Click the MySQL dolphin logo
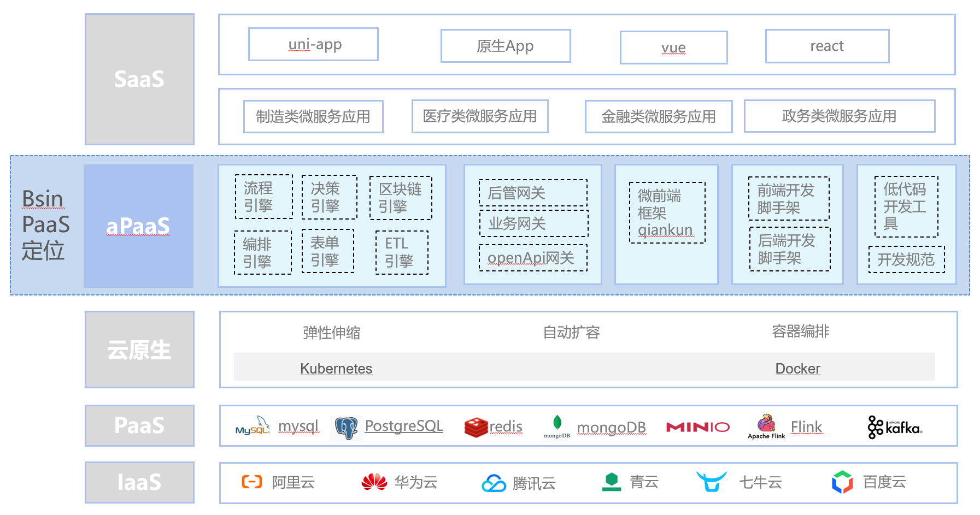The image size is (980, 515). click(253, 426)
